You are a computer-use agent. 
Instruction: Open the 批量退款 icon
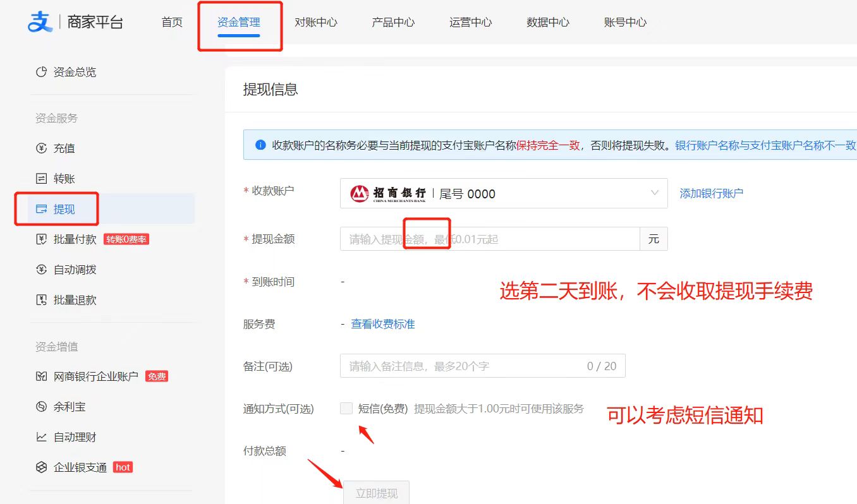point(42,300)
